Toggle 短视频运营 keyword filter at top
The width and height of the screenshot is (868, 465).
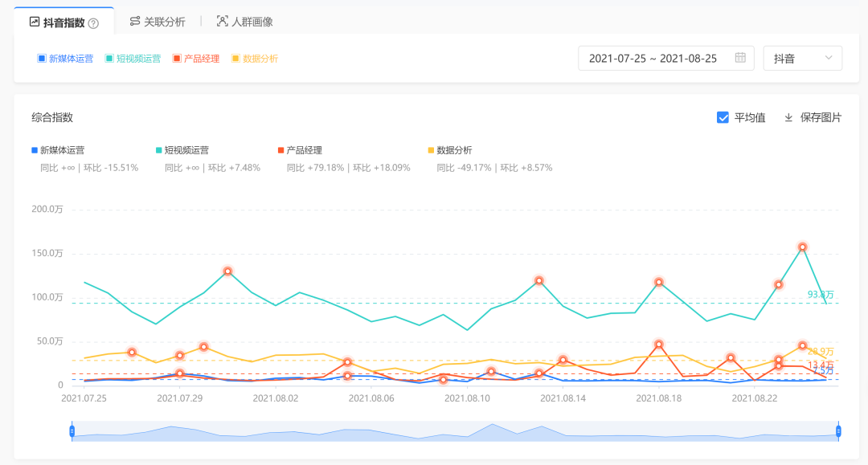tap(133, 59)
